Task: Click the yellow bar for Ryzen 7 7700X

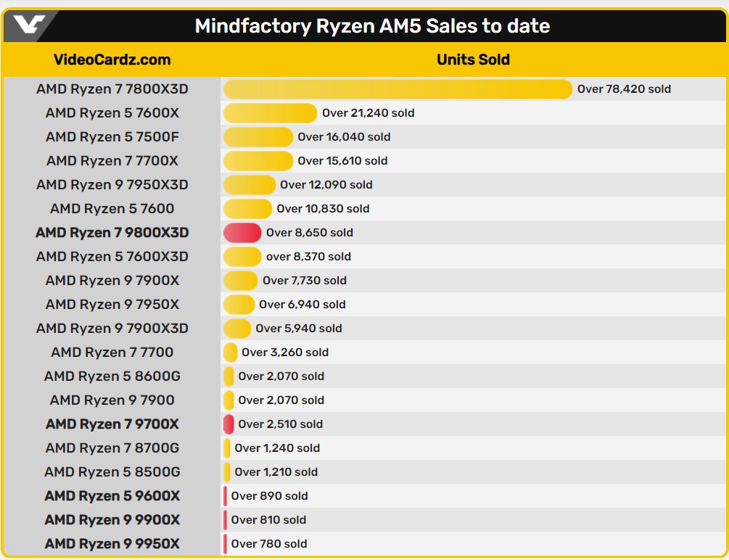Action: 258,161
